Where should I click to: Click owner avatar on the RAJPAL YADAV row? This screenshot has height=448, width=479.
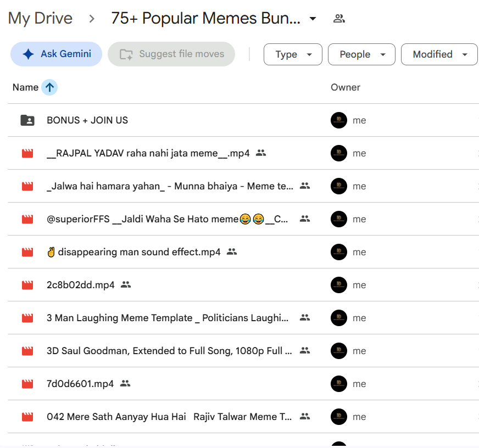pos(339,153)
